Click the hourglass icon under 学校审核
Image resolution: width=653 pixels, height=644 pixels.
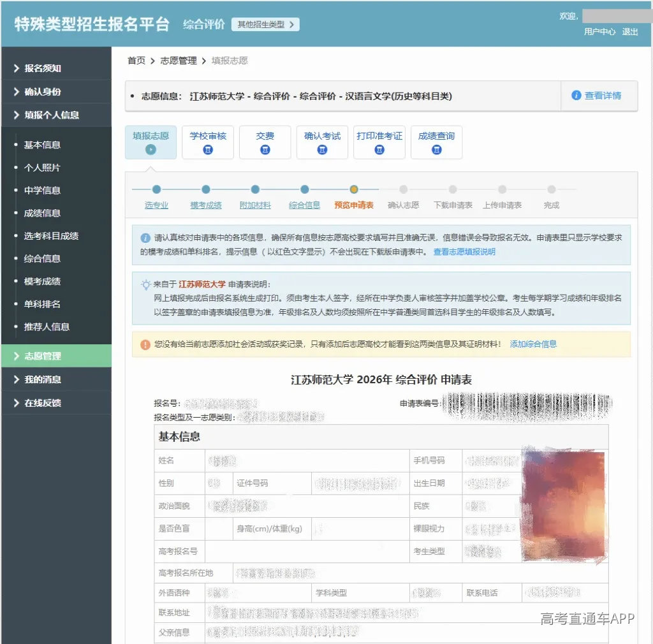tap(208, 149)
